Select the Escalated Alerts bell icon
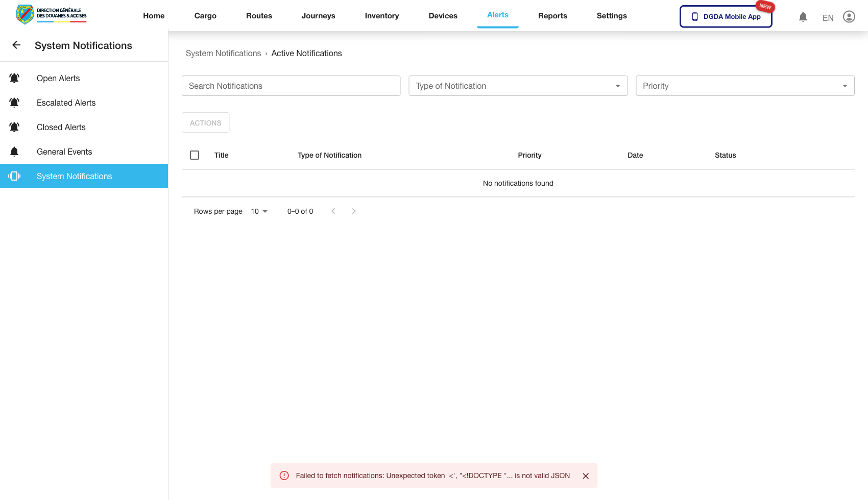 14,102
